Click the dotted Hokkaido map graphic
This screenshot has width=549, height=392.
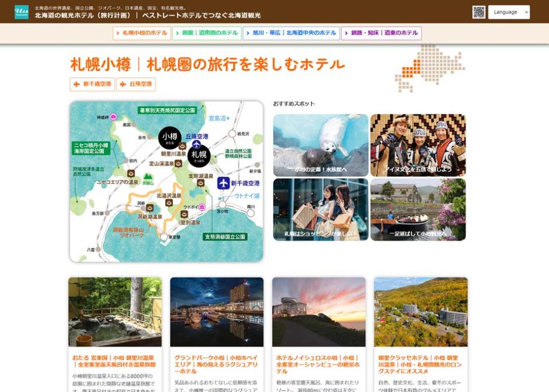pyautogui.click(x=429, y=67)
